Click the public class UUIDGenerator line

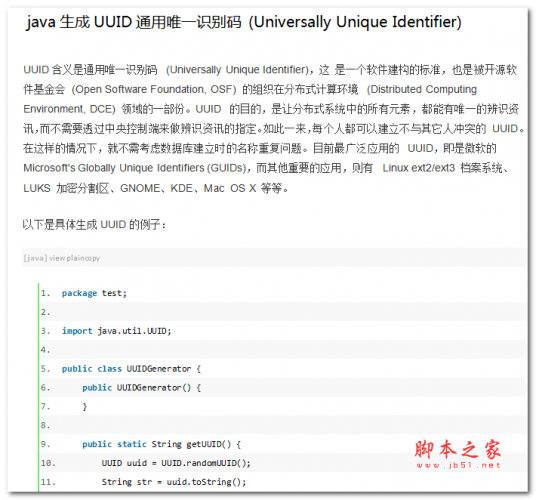coord(131,369)
